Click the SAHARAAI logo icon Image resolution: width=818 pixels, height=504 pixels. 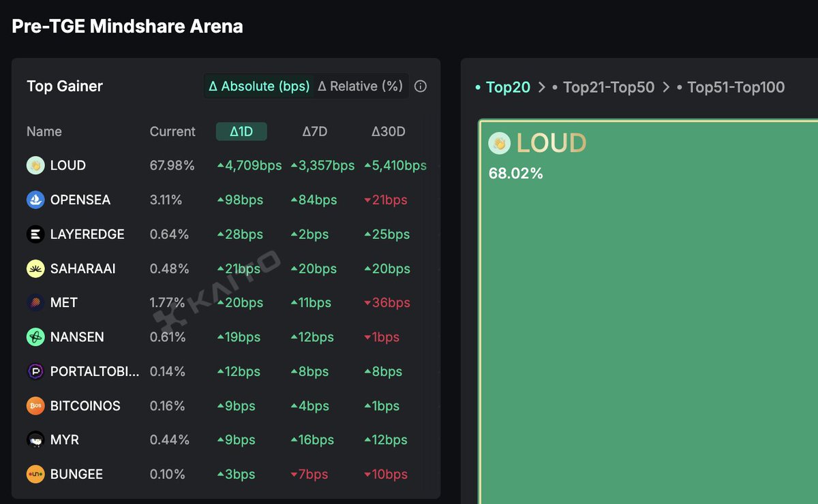[x=35, y=268]
